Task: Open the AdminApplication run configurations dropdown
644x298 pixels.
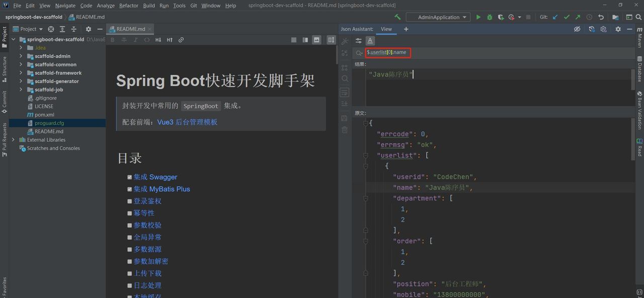Action: tap(438, 17)
